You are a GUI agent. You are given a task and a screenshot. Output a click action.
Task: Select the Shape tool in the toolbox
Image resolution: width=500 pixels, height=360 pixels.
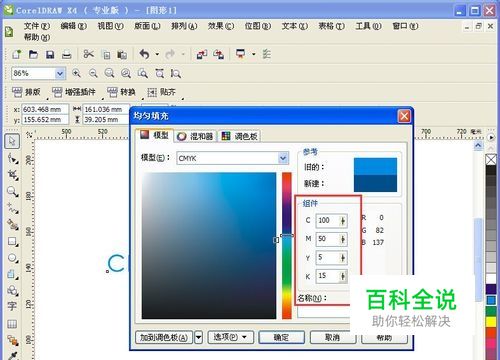(x=13, y=158)
